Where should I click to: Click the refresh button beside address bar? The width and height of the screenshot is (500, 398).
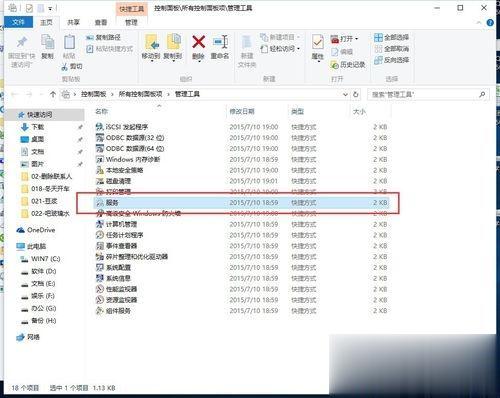356,95
